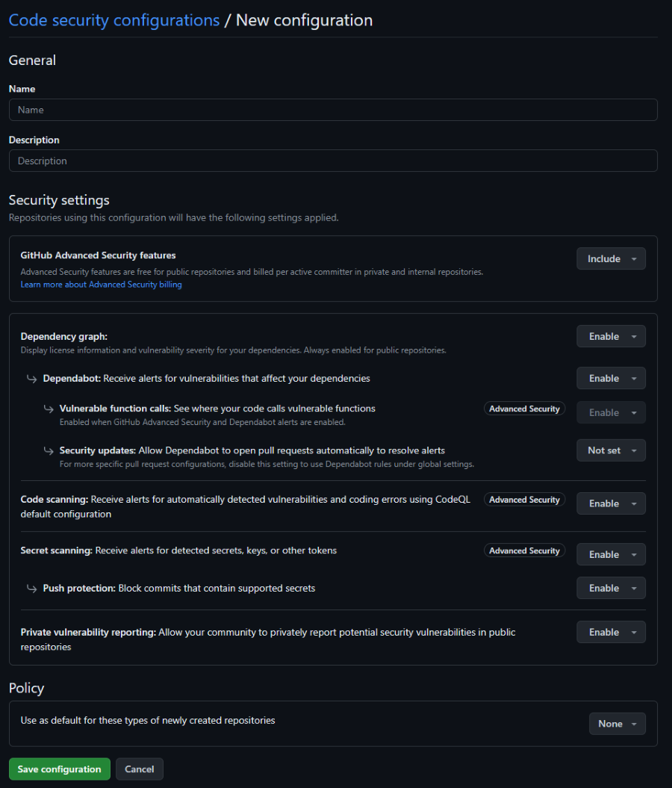Screen dimensions: 672x788
Task: Click the 'Push protection:' label text
Action: (79, 588)
